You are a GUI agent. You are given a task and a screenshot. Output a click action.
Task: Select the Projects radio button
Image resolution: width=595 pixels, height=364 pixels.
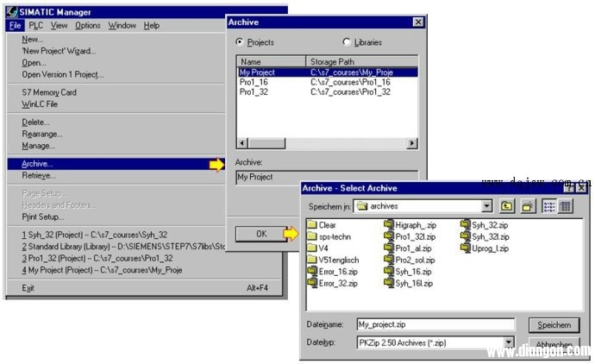241,41
